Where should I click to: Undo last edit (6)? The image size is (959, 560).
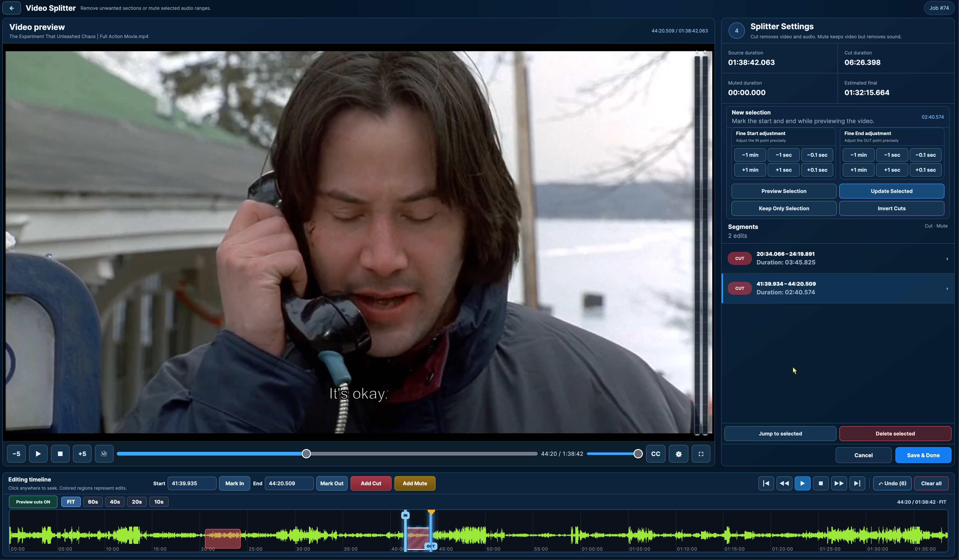[x=892, y=483]
